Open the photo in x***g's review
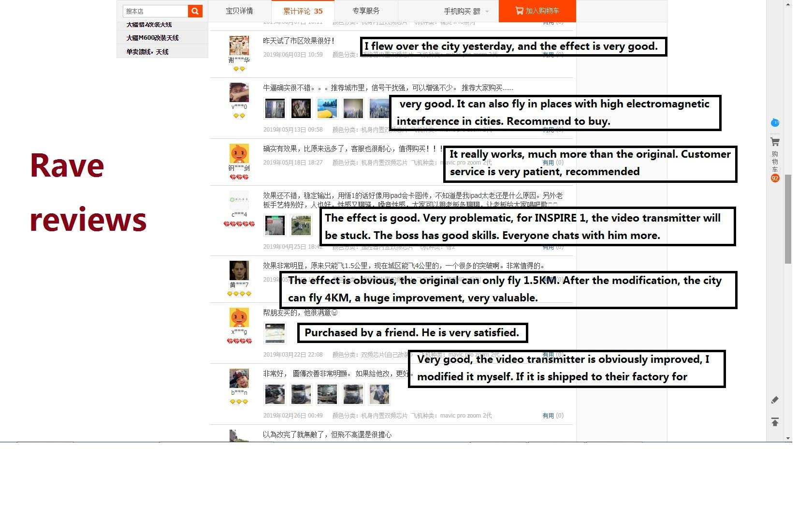The height and width of the screenshot is (508, 812). [275, 333]
